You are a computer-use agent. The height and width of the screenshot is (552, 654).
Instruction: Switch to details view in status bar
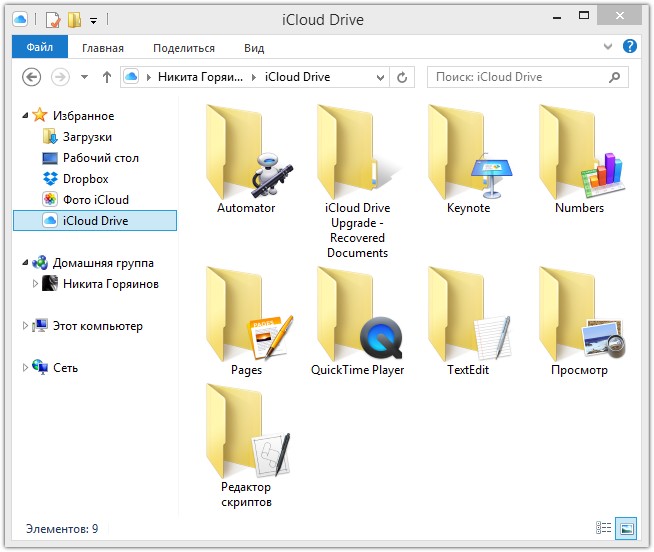(603, 528)
